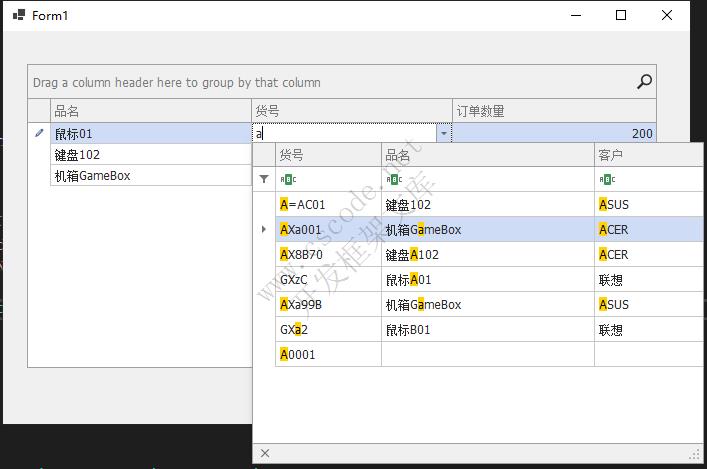Minimize the Form1 window
The image size is (707, 469).
click(576, 15)
